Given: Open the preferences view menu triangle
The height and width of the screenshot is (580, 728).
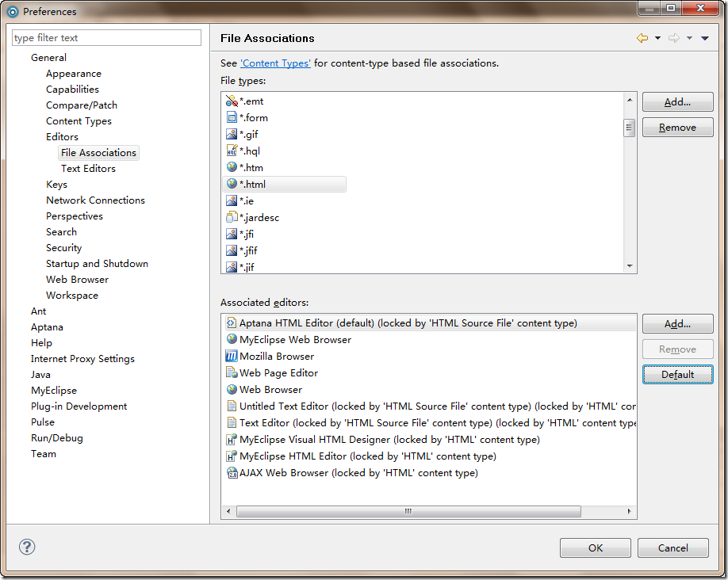Looking at the screenshot, I should (x=705, y=38).
